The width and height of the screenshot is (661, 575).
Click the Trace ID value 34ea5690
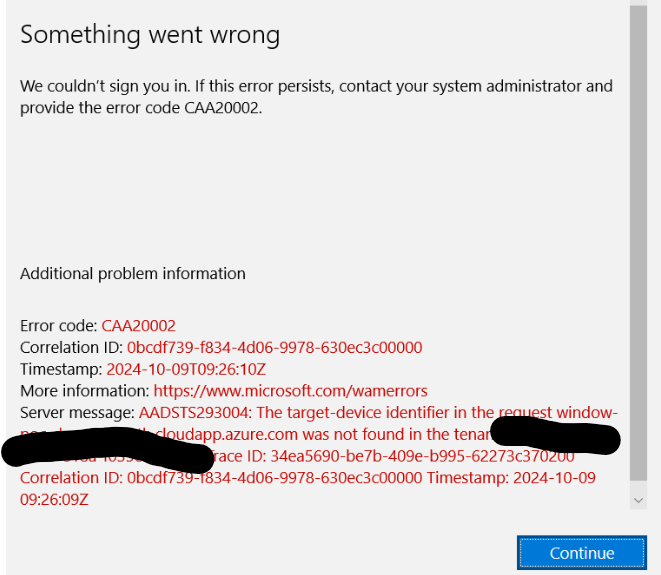[422, 456]
